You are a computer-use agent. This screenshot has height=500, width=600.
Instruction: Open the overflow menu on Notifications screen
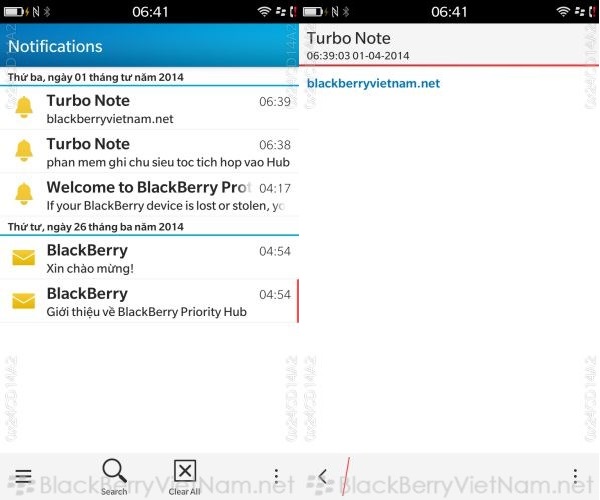click(276, 476)
